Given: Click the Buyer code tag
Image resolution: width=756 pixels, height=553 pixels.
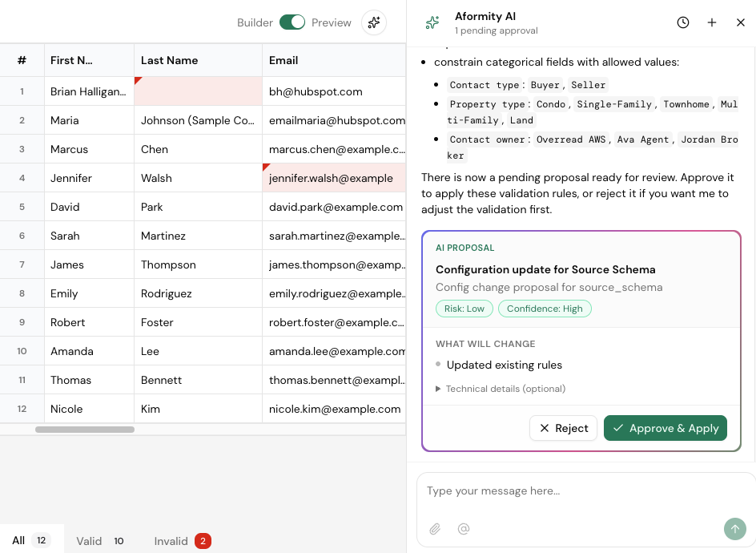Looking at the screenshot, I should 545,85.
